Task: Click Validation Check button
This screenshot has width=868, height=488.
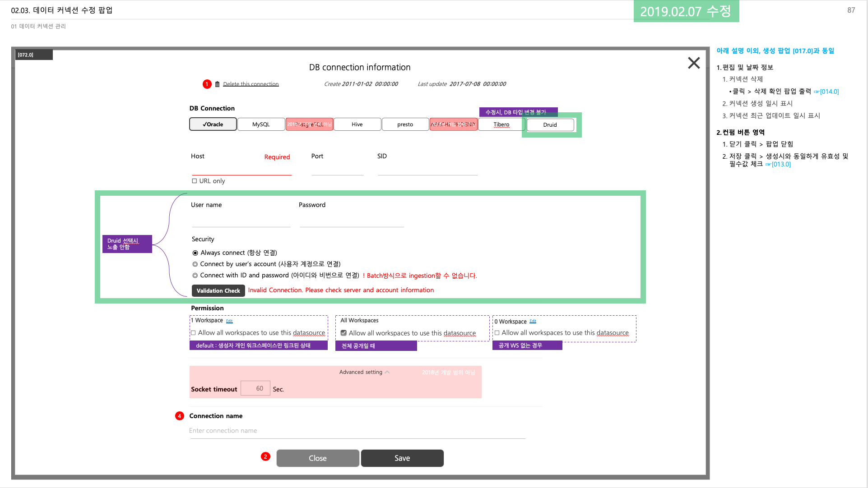Action: [218, 290]
